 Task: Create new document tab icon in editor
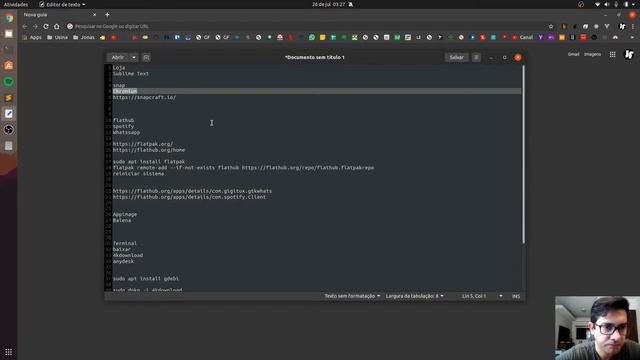tap(146, 58)
